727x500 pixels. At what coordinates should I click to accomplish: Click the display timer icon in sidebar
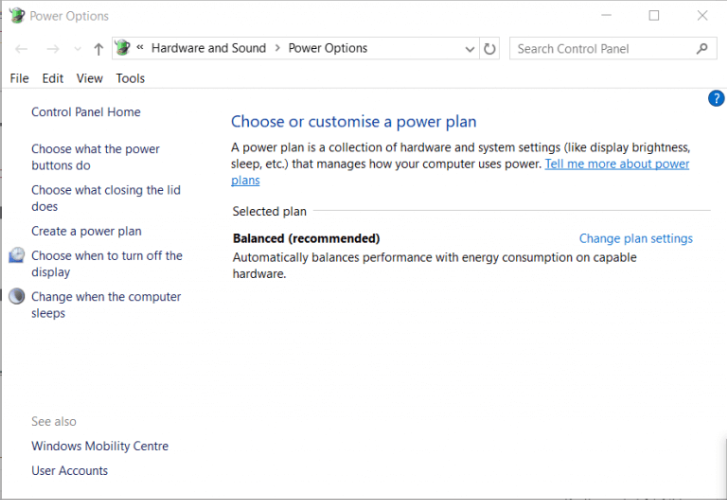point(17,255)
